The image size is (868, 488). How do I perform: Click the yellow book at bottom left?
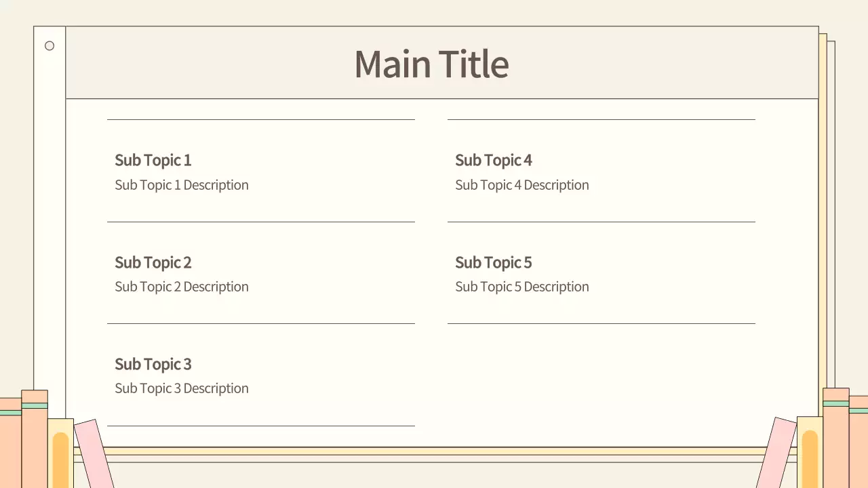pyautogui.click(x=60, y=454)
